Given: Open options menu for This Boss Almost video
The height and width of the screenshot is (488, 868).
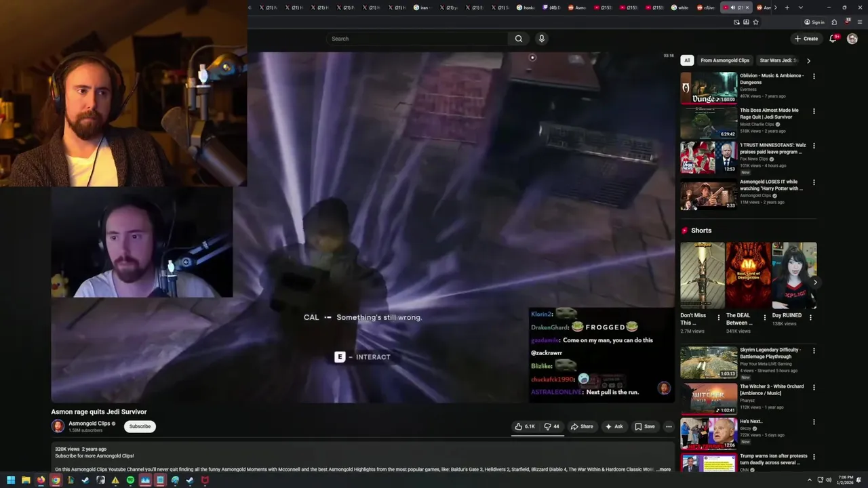Looking at the screenshot, I should pos(814,111).
